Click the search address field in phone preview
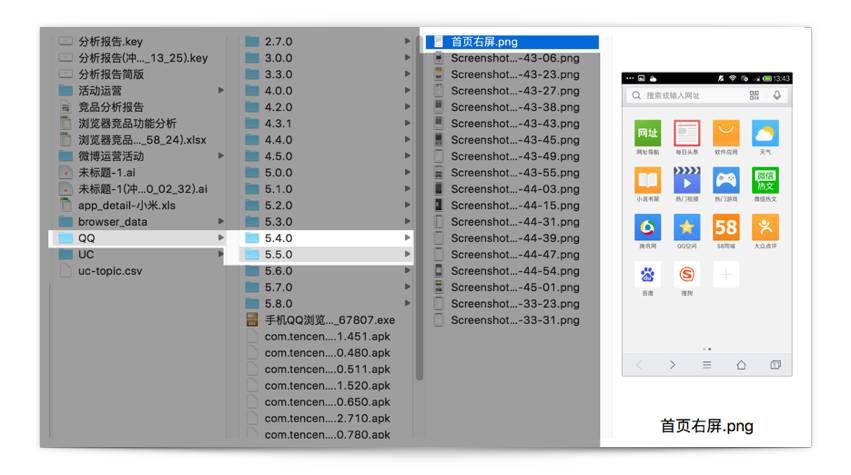This screenshot has height=475, width=851. click(707, 96)
